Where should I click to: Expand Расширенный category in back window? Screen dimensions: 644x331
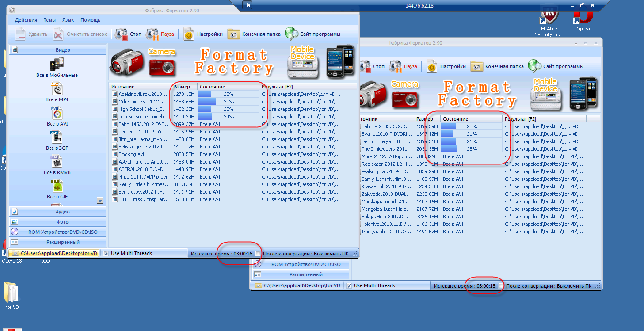(x=301, y=274)
